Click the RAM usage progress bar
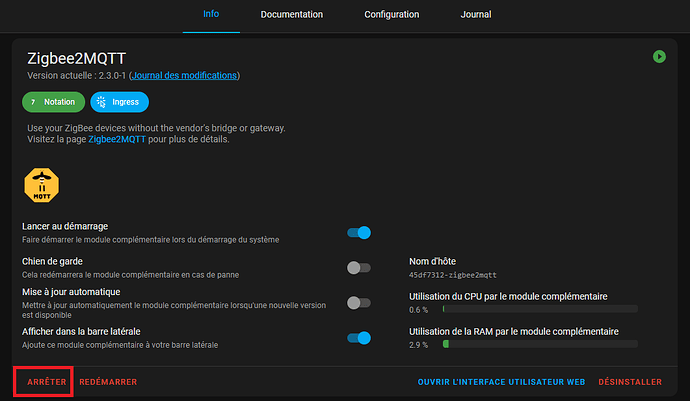Screen dimensions: 690x401 pos(540,344)
